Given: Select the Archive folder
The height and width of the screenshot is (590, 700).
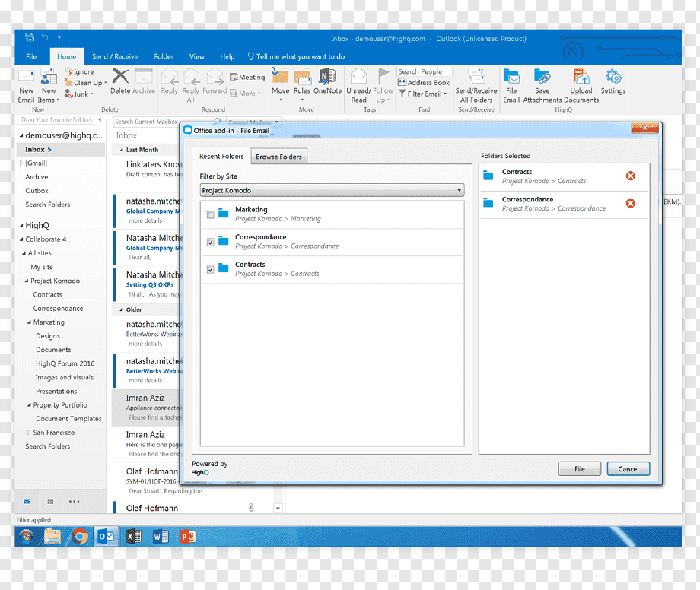Looking at the screenshot, I should coord(37,176).
